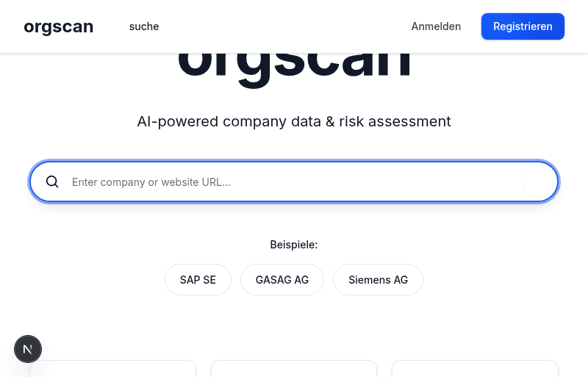Click the large orgscan hero heading

pos(294,69)
